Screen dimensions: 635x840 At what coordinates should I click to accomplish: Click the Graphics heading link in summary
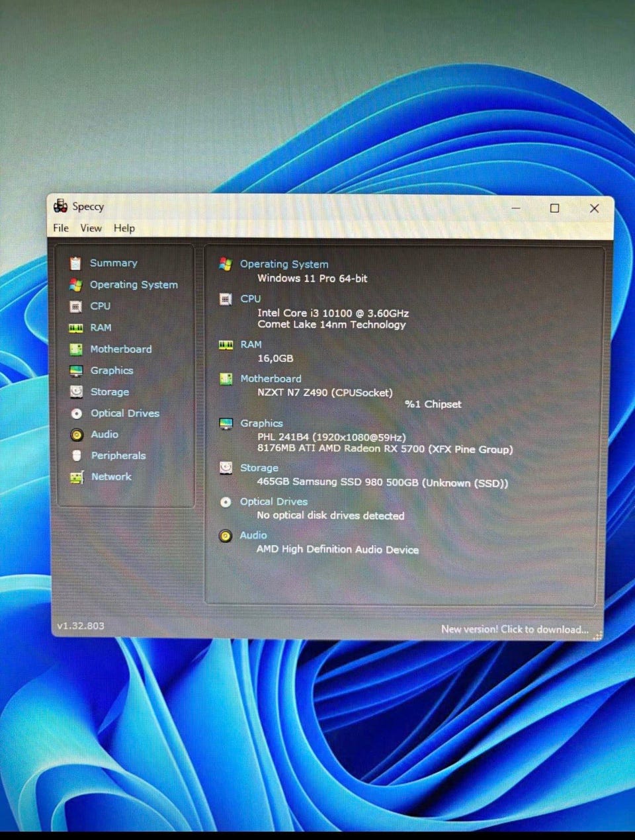coord(261,423)
